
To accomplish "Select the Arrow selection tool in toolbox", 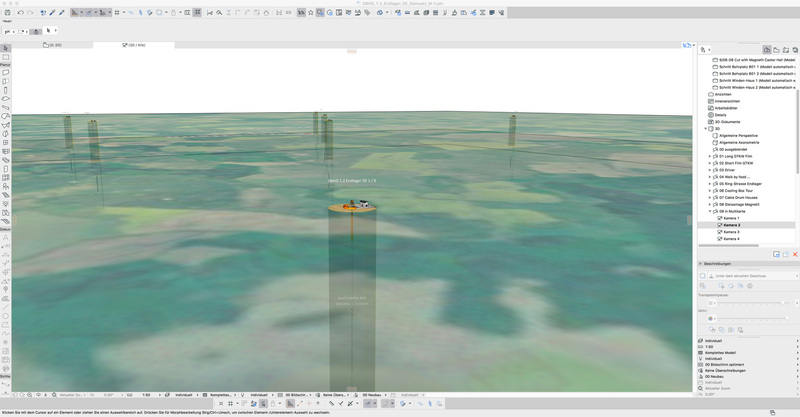I will coord(5,48).
